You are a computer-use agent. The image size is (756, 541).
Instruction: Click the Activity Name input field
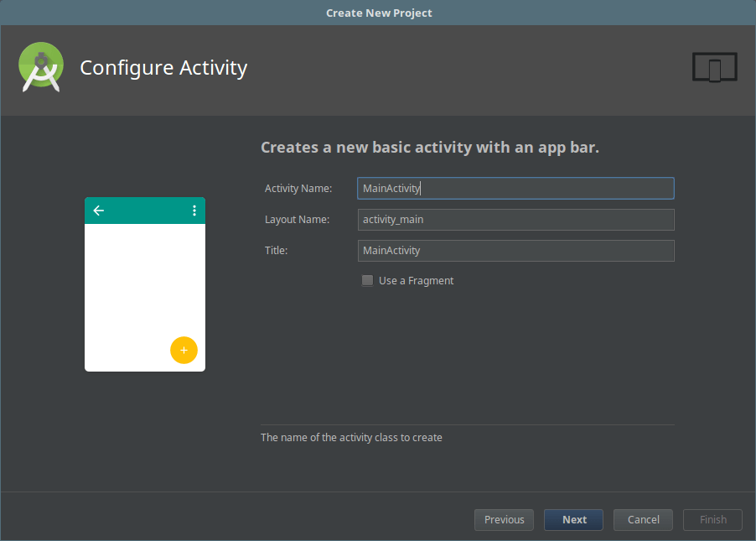[x=515, y=189]
